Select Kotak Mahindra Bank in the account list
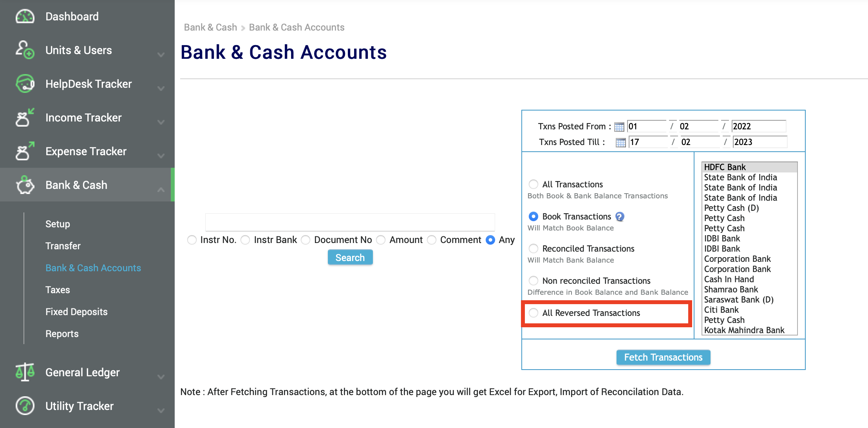Viewport: 868px width, 428px height. pyautogui.click(x=744, y=330)
